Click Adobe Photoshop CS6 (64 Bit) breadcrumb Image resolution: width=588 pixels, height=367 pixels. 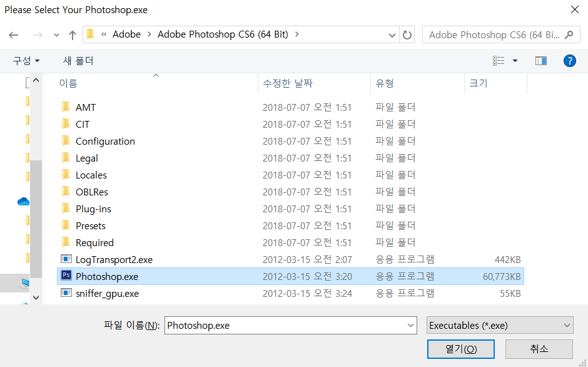click(x=223, y=34)
